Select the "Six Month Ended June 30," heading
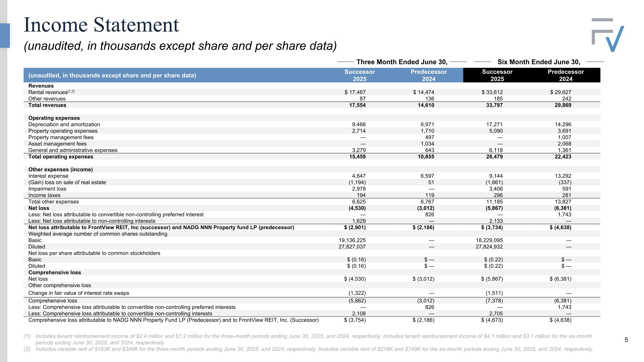644x362 pixels. tap(539, 62)
